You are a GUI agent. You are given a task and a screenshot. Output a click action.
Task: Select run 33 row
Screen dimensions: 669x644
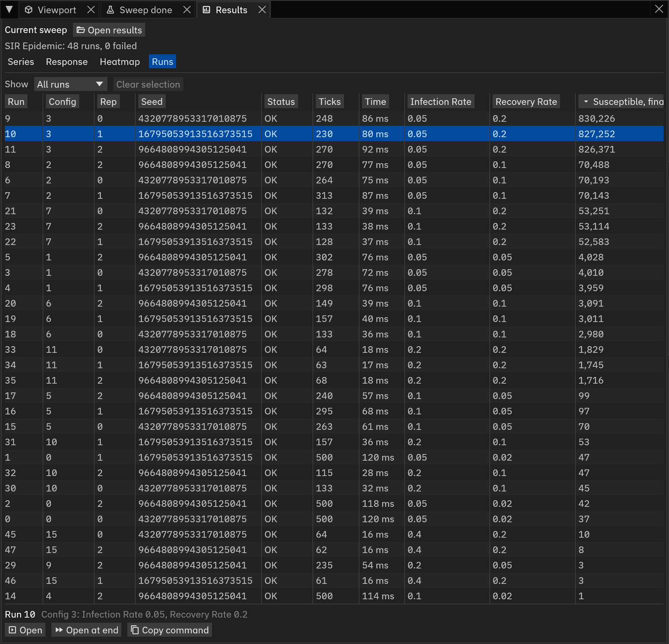click(x=334, y=350)
